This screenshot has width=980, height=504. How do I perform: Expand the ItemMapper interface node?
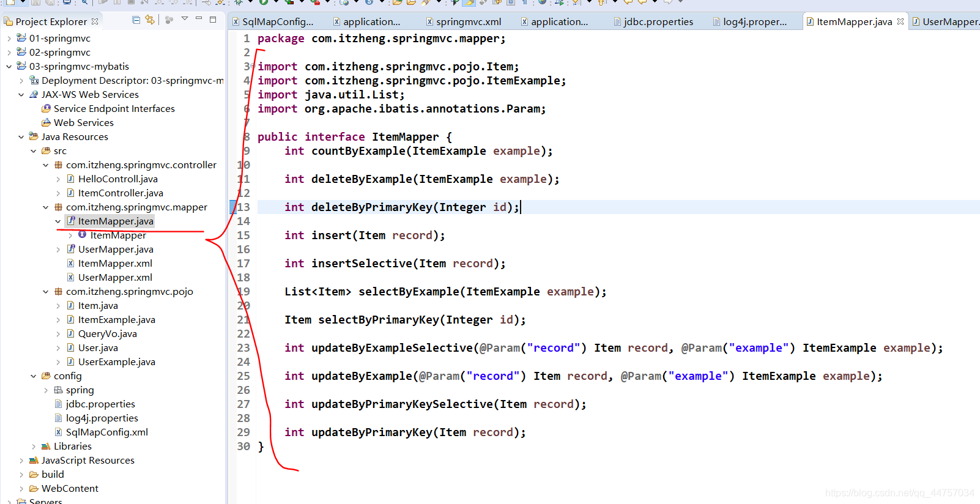tap(70, 235)
